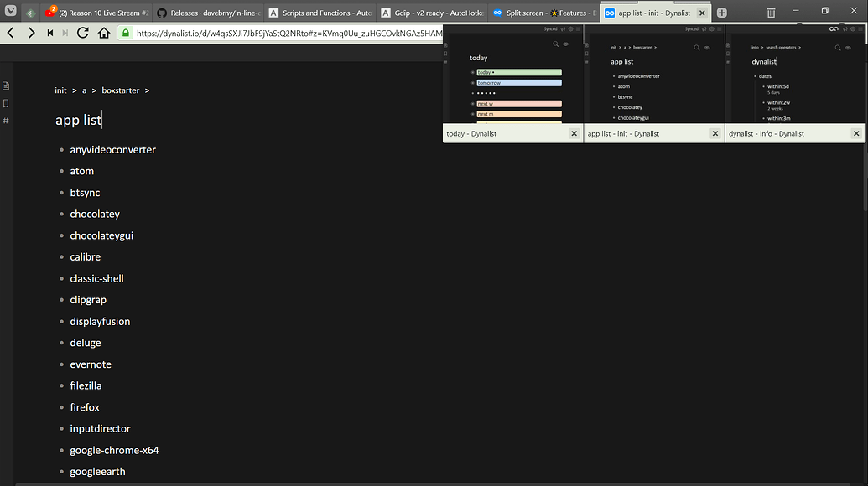The height and width of the screenshot is (486, 868).
Task: Select the filezilla item text
Action: (86, 385)
